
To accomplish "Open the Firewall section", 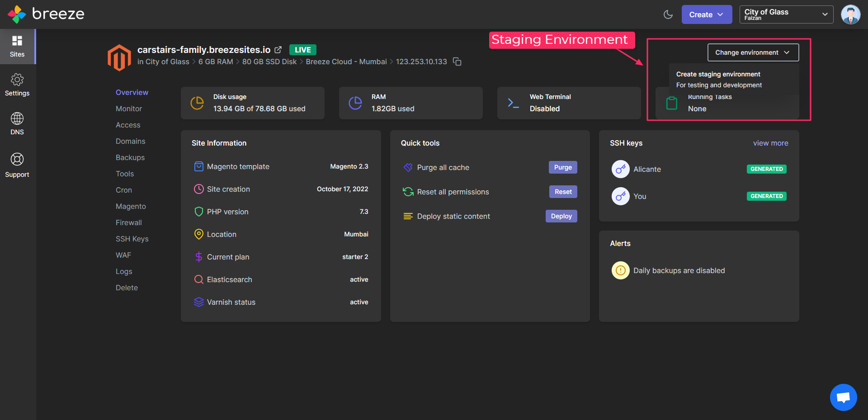I will click(129, 222).
